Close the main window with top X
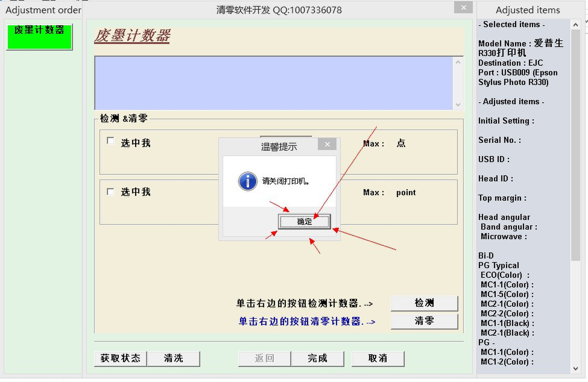The image size is (588, 382). (x=463, y=8)
